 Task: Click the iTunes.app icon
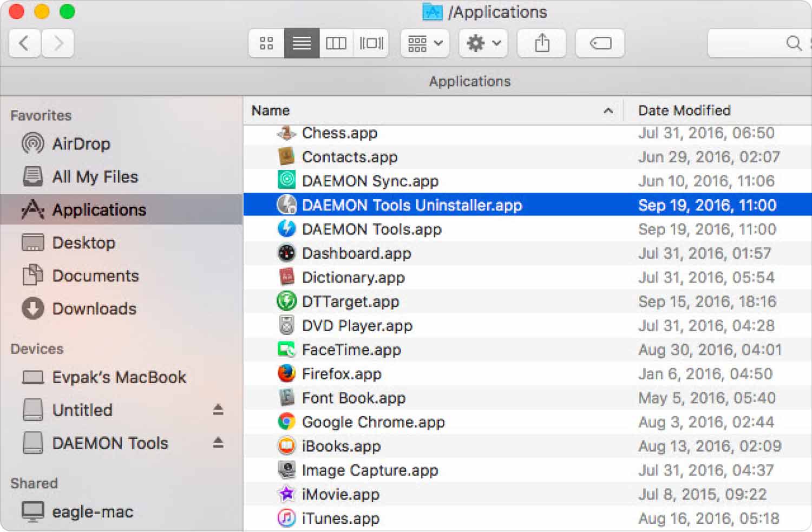click(x=286, y=517)
